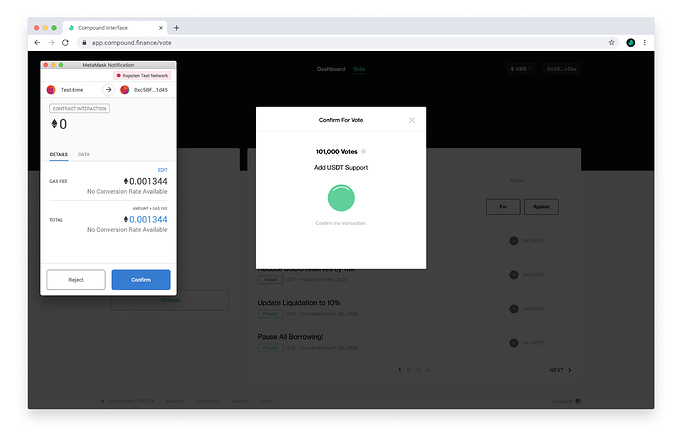Click the NO VOTE icon for Pause All Borrowing
Screen dimensions: 690x440
(514, 343)
